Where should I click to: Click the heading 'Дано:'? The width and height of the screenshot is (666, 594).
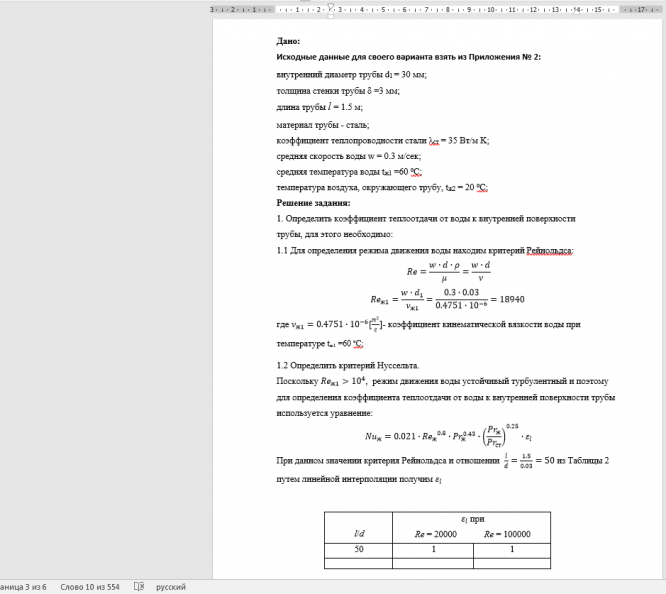coord(288,41)
